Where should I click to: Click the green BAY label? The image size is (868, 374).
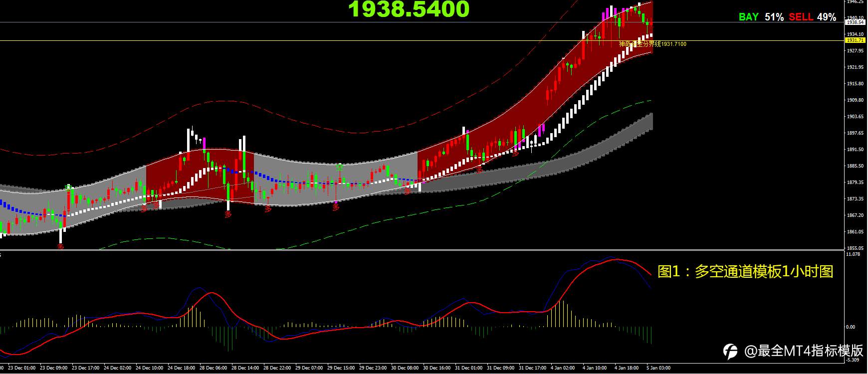(x=748, y=17)
